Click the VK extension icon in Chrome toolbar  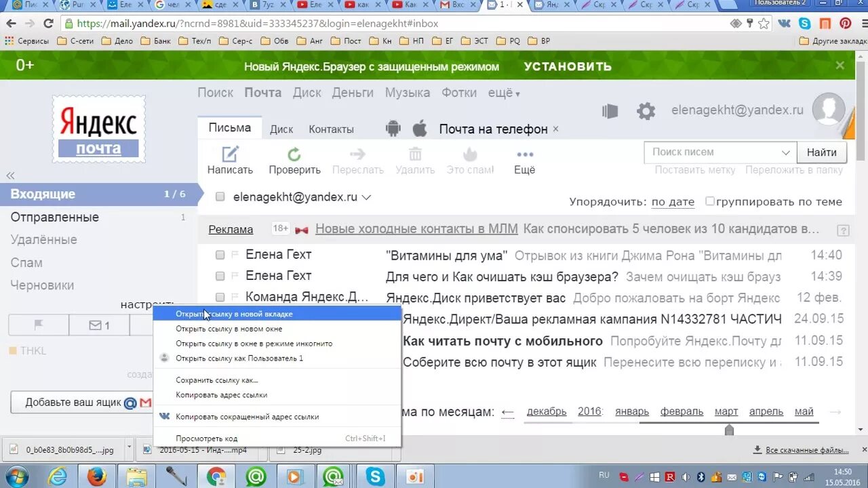point(785,24)
